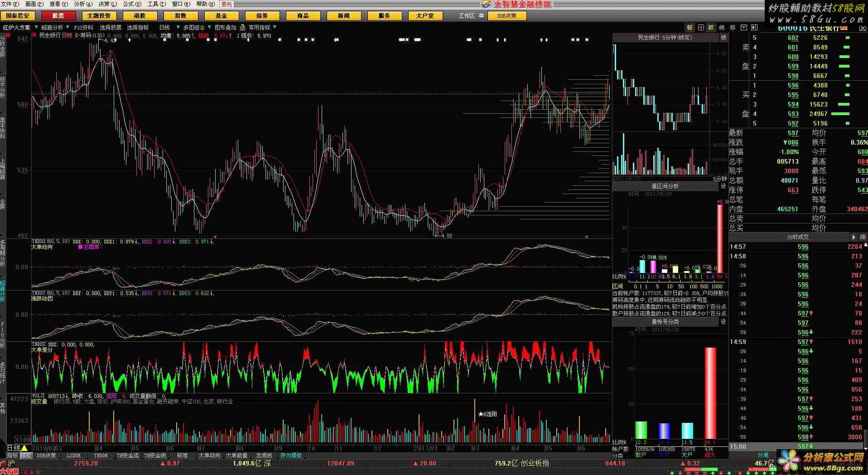Click the 创业板指 status bar entry
Screen dimensions: 868x475
pyautogui.click(x=535, y=463)
